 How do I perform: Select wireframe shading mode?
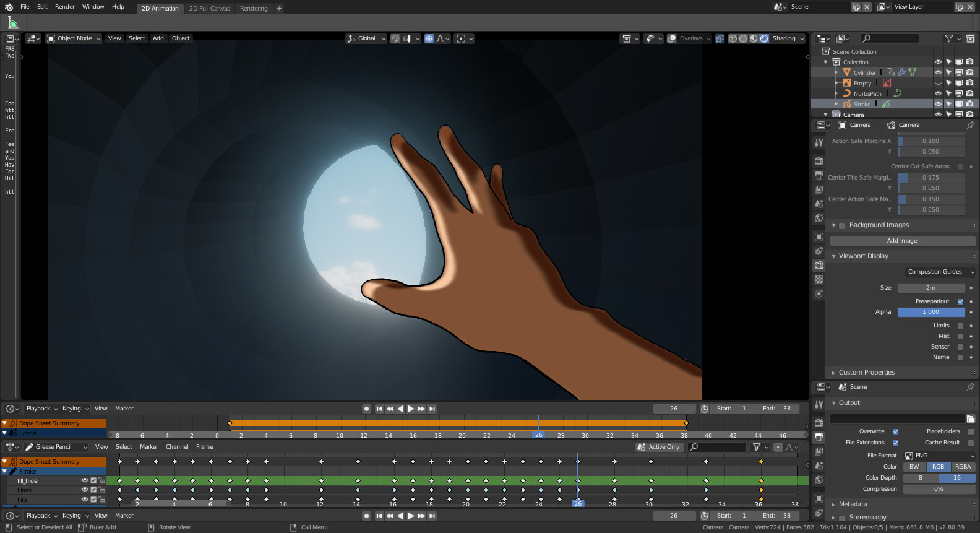[733, 38]
